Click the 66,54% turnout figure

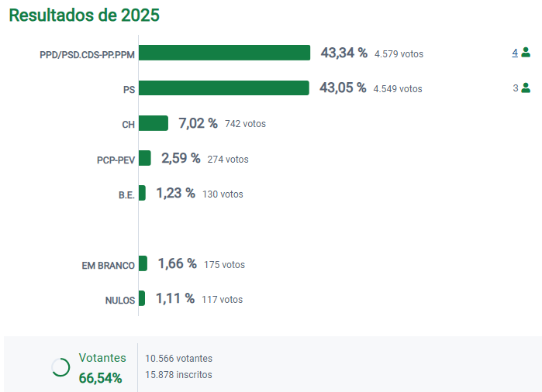point(100,378)
